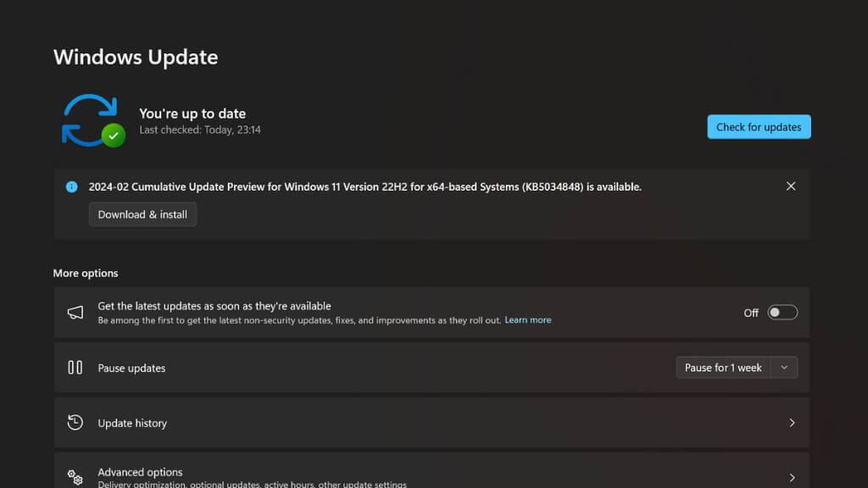Click Pause for 1 week
The width and height of the screenshot is (868, 488).
coord(723,368)
